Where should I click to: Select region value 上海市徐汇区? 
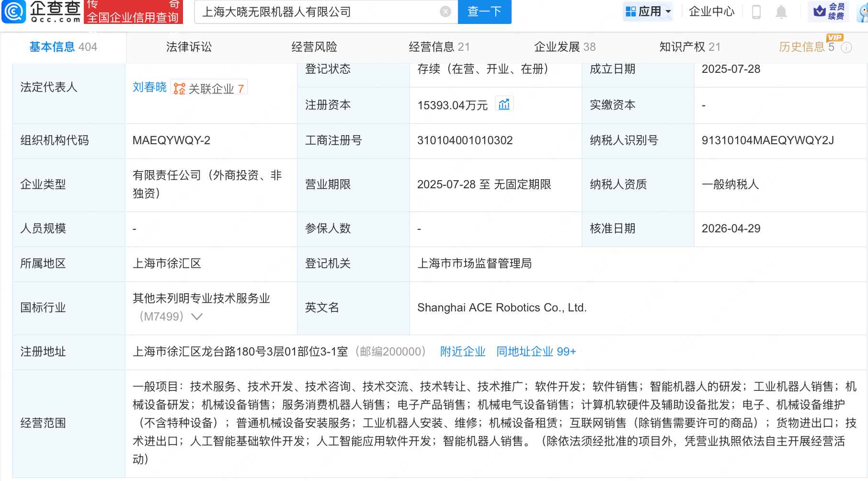click(x=167, y=263)
